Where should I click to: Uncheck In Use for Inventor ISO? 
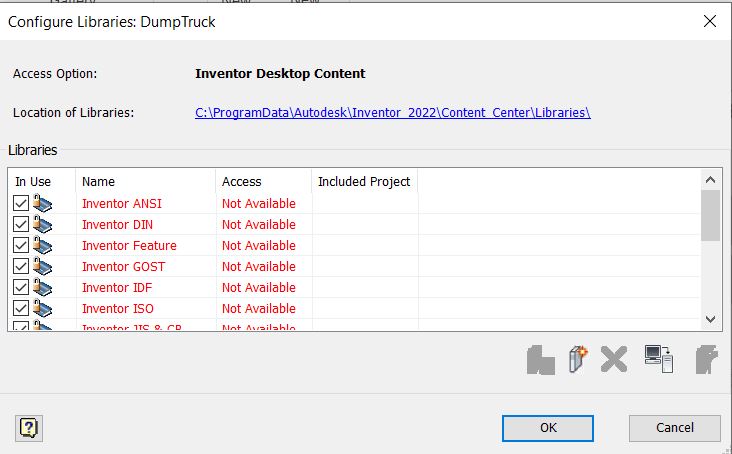pos(21,308)
